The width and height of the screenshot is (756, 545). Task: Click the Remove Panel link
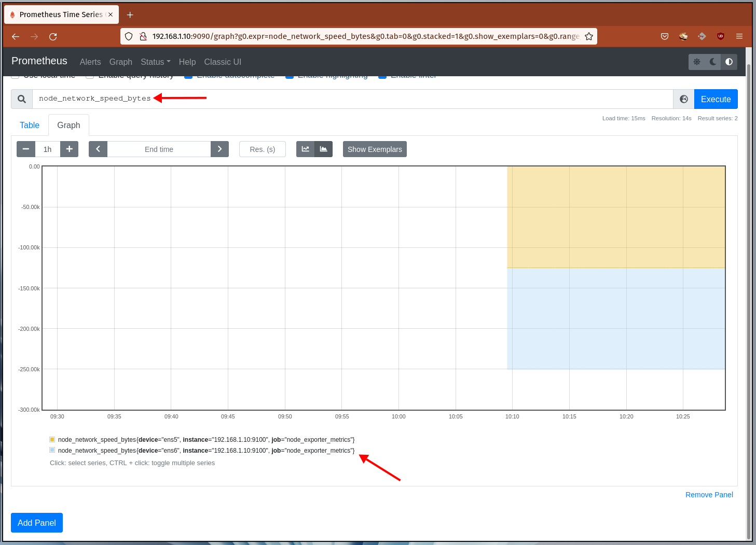click(x=709, y=495)
